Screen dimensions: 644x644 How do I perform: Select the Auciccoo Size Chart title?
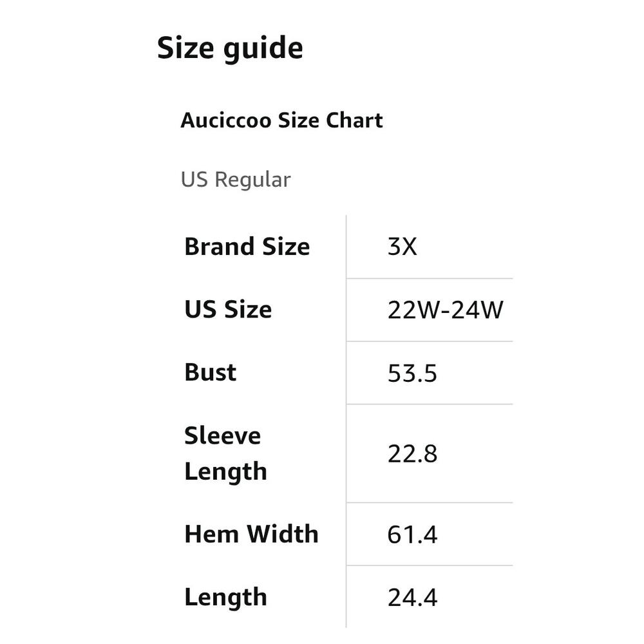point(281,120)
